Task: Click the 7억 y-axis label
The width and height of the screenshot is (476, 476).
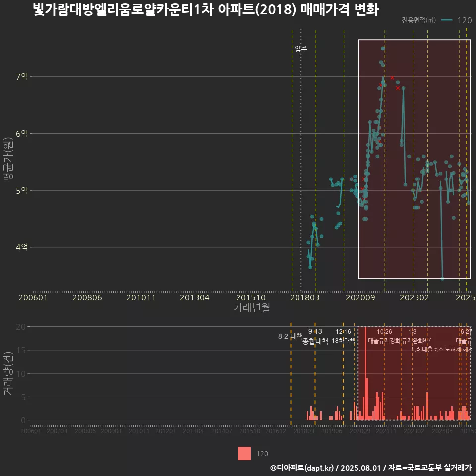Action: pyautogui.click(x=22, y=77)
